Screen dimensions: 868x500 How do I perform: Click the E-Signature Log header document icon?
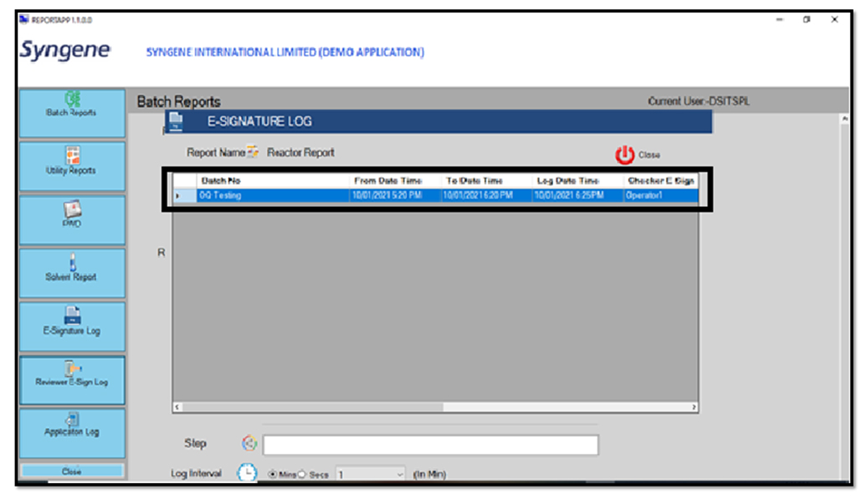176,121
